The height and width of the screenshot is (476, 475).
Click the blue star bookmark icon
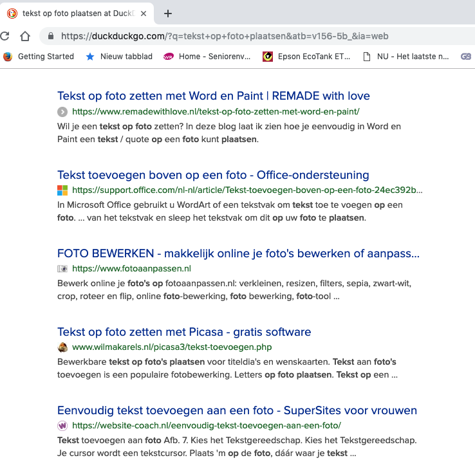[x=90, y=57]
